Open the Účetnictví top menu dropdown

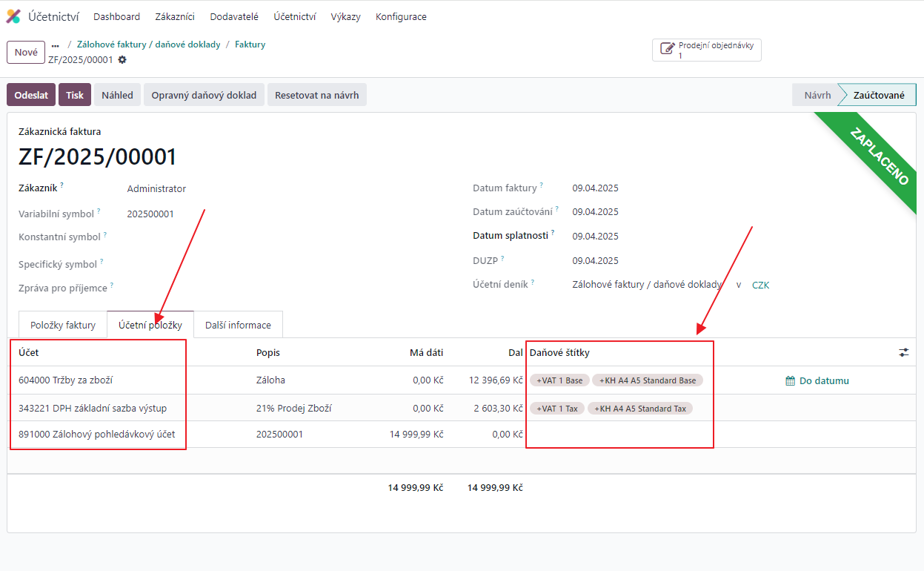click(294, 17)
